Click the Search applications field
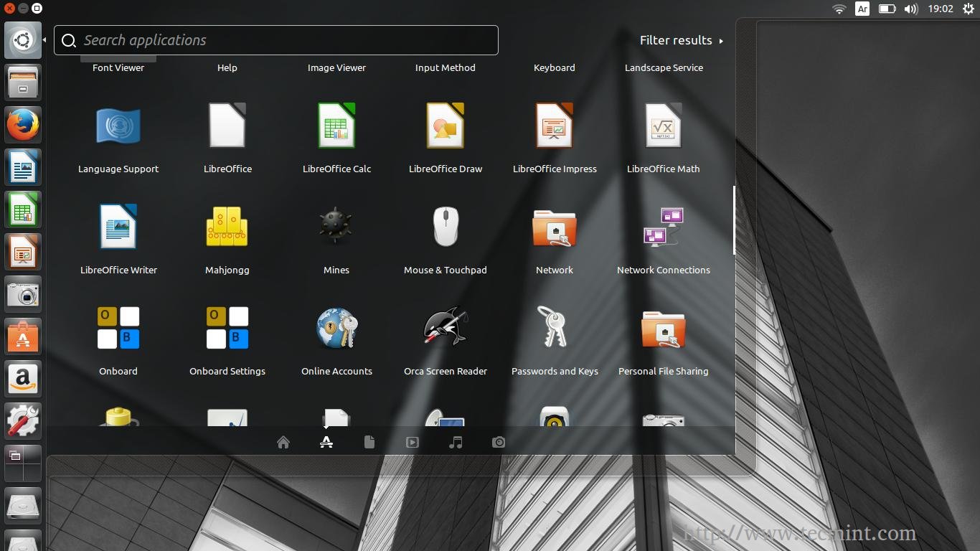This screenshot has width=980, height=551. click(x=276, y=41)
